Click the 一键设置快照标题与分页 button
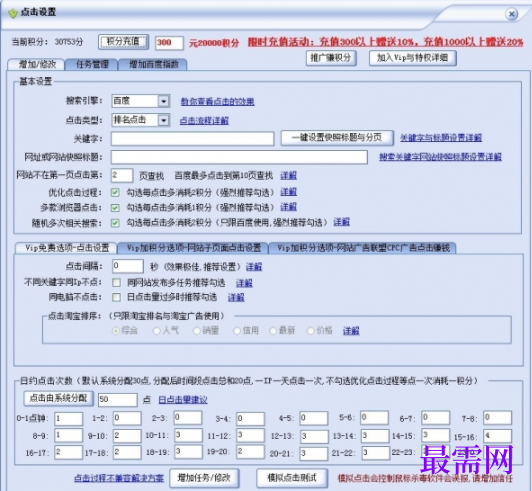The image size is (532, 491). point(337,138)
